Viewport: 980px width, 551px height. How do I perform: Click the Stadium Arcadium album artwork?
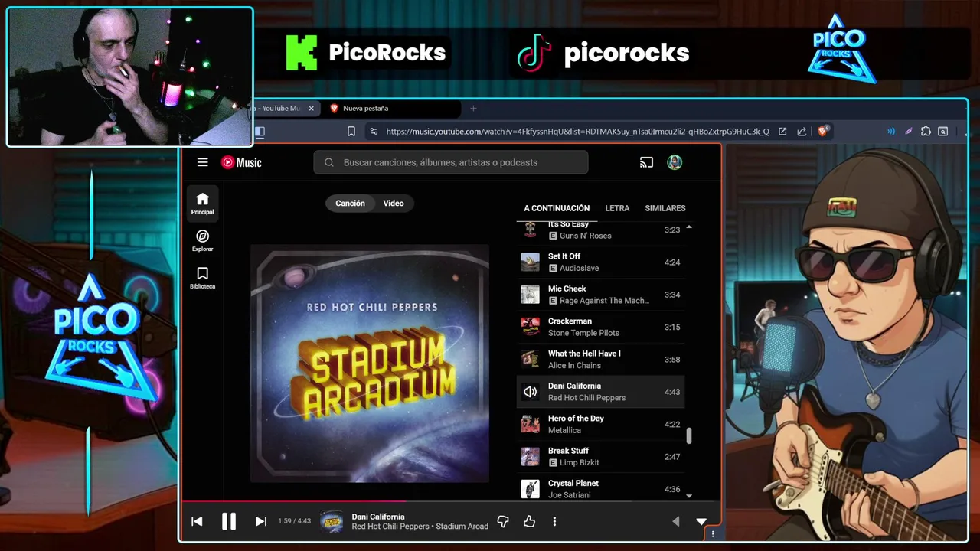(x=370, y=364)
